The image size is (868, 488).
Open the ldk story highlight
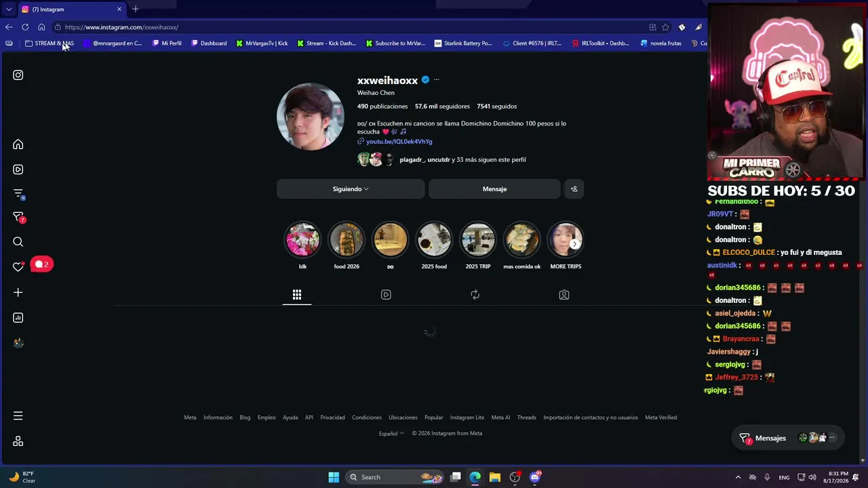[302, 240]
